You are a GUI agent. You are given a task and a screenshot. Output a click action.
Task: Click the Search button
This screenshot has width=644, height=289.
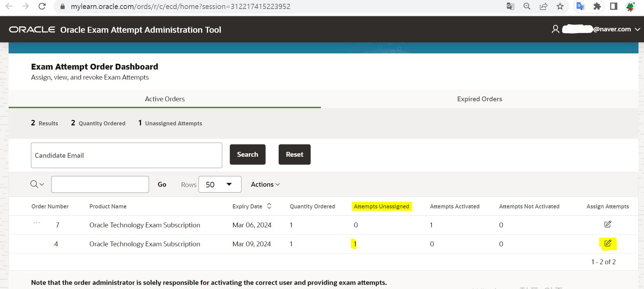tap(248, 154)
